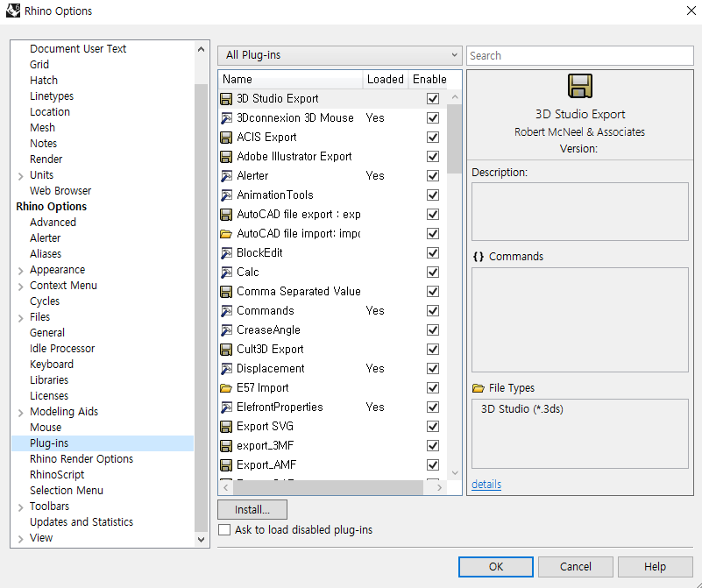Image resolution: width=702 pixels, height=588 pixels.
Task: Click the Commands plug-in icon
Action: (226, 310)
